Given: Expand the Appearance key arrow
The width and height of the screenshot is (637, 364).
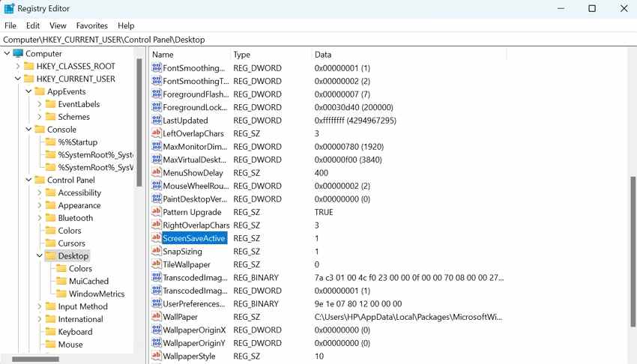Looking at the screenshot, I should click(x=40, y=205).
